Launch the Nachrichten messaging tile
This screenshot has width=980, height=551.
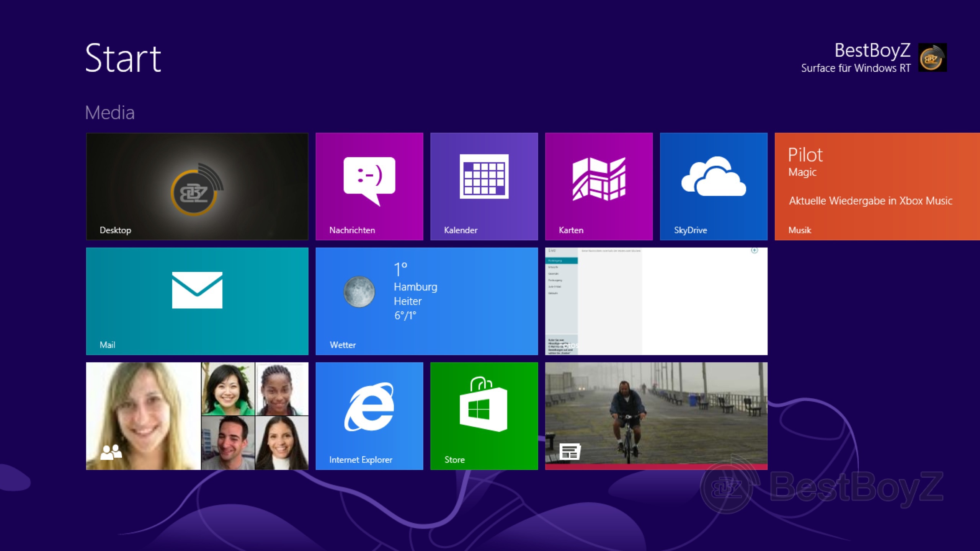[369, 186]
